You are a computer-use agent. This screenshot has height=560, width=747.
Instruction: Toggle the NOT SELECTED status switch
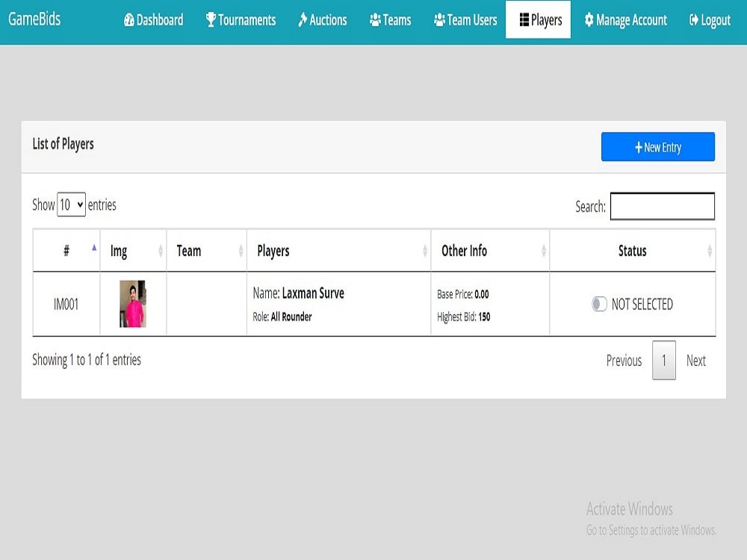599,304
